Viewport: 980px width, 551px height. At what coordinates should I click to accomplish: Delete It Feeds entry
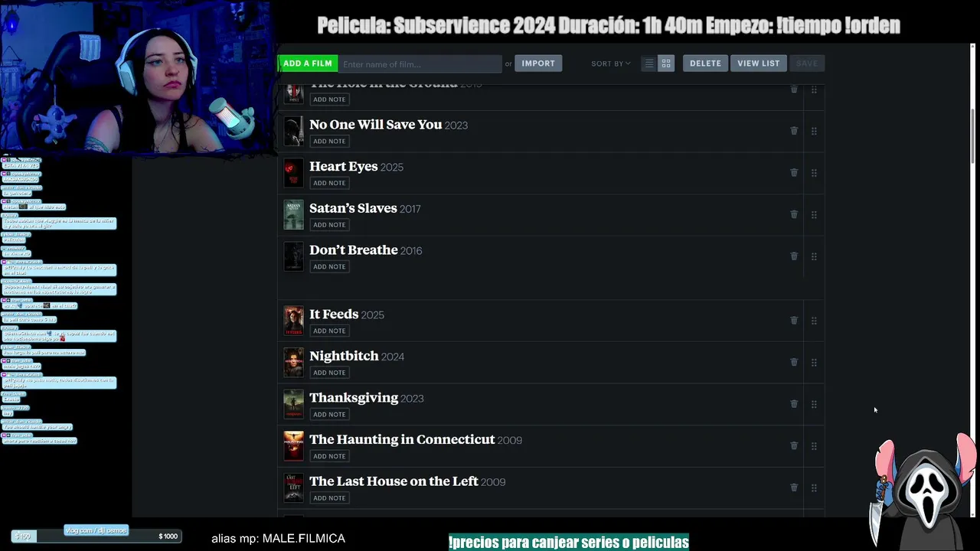pos(794,321)
